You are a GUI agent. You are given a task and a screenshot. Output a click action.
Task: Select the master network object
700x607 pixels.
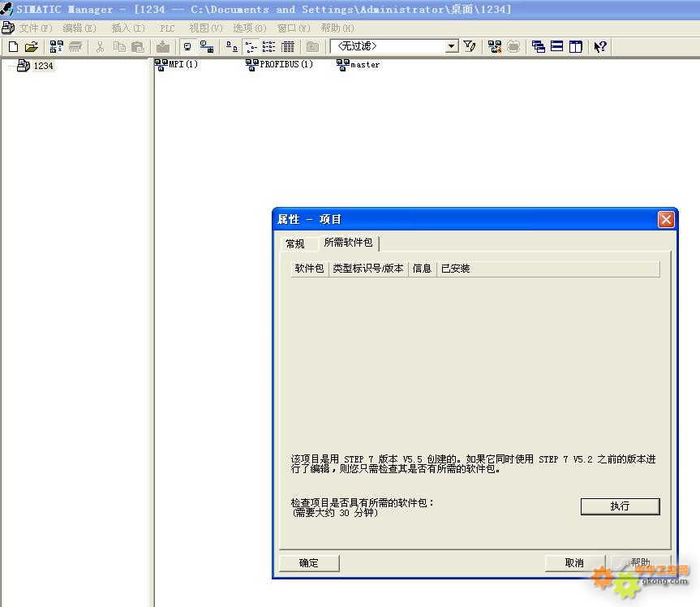point(359,65)
